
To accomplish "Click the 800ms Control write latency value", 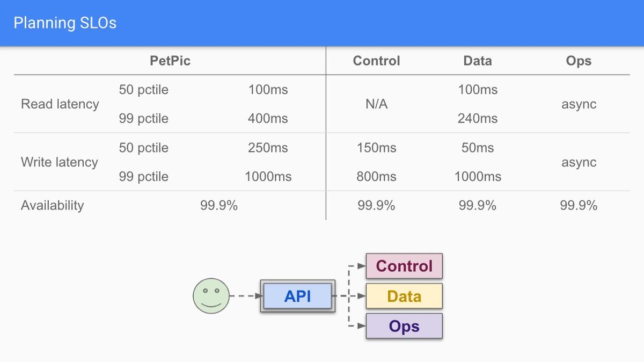I will (x=376, y=177).
